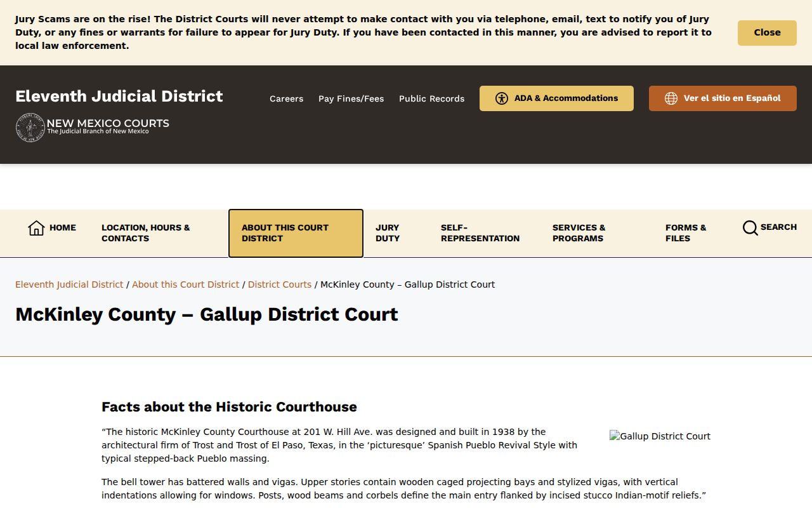Open About this Court District breadcrumb
This screenshot has height=508, width=812.
(185, 284)
